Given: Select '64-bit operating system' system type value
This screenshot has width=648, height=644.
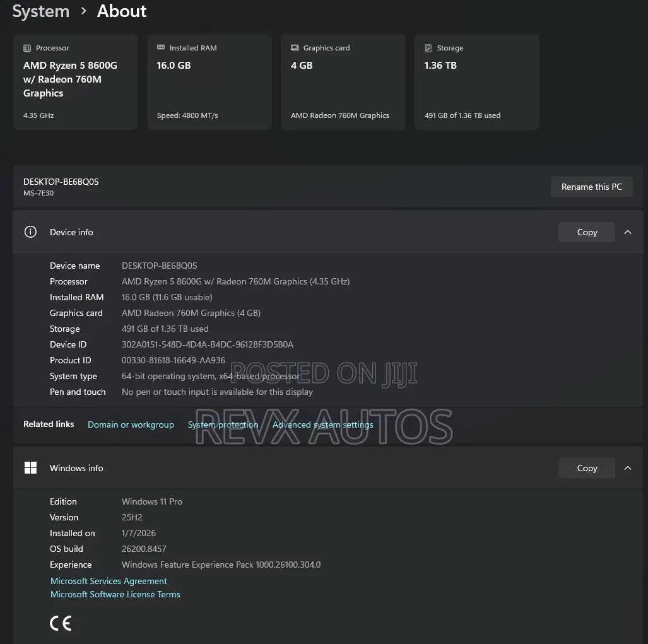Looking at the screenshot, I should (x=211, y=376).
